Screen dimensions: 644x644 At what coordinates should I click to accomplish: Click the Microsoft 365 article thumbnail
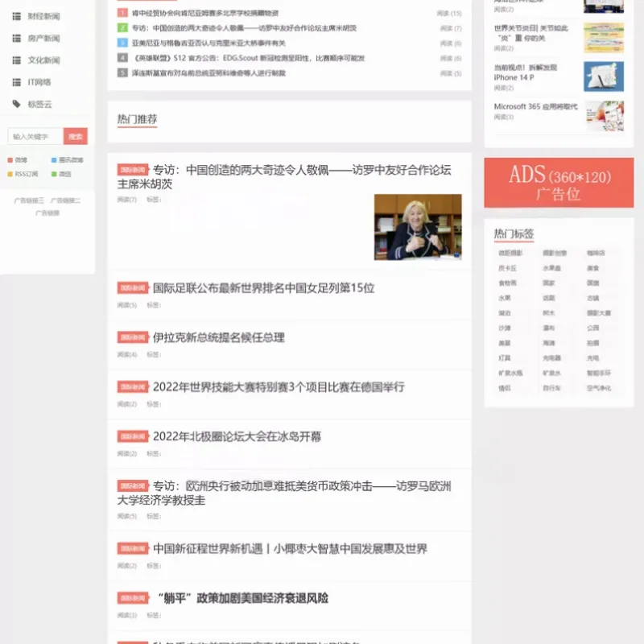(x=604, y=116)
